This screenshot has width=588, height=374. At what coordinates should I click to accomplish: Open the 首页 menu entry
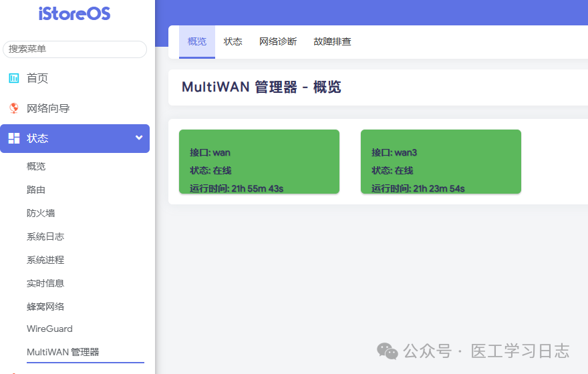(37, 78)
